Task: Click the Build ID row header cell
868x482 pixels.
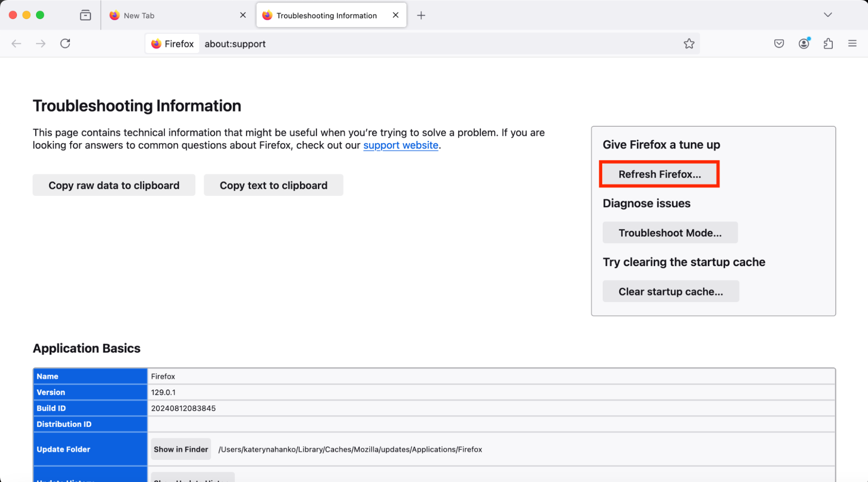Action: pos(90,409)
